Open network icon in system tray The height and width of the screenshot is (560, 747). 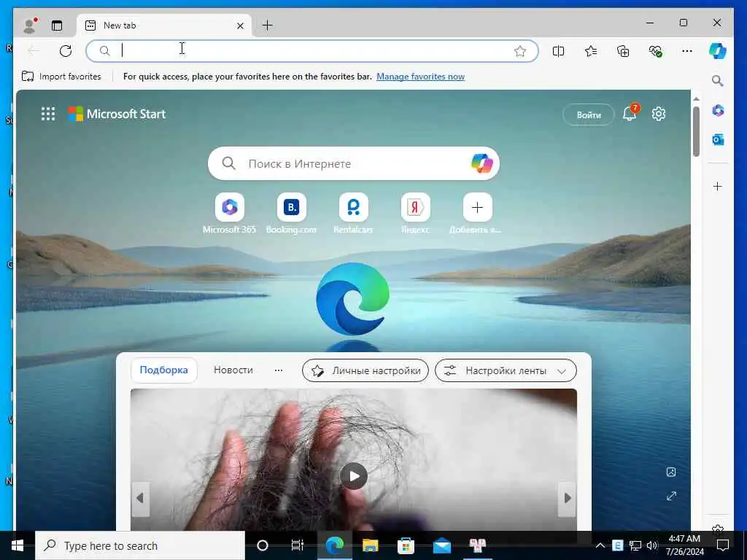point(635,545)
